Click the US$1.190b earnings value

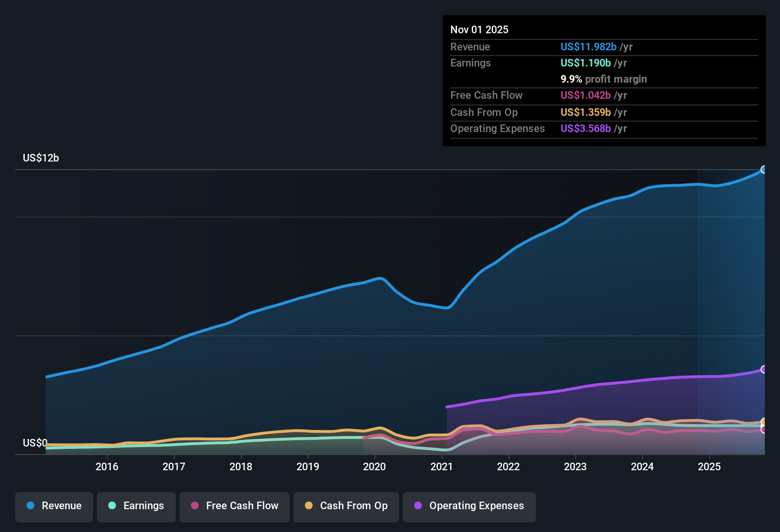(585, 63)
